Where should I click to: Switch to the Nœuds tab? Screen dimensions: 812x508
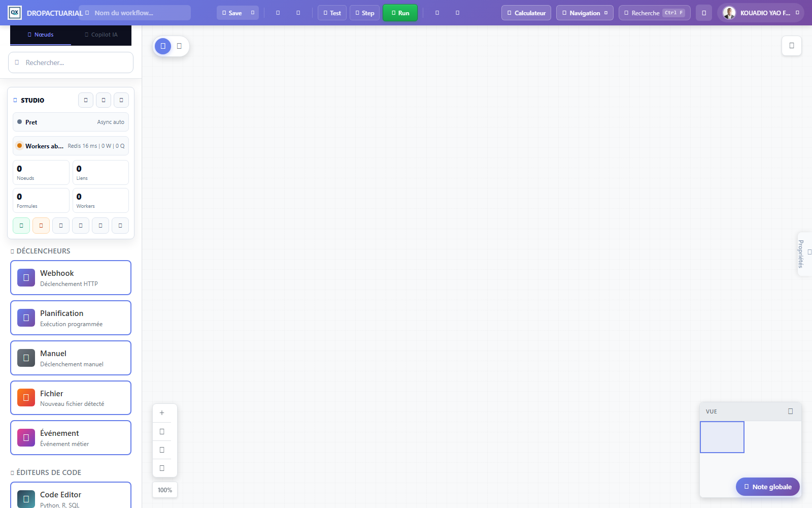tap(41, 35)
